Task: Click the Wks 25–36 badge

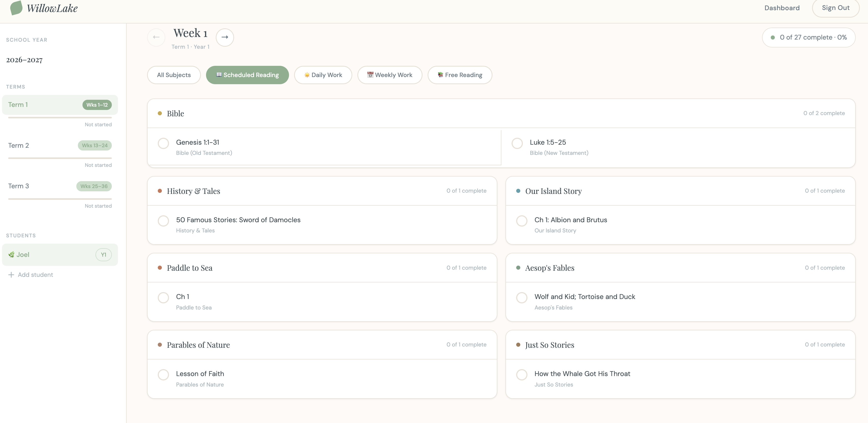Action: (94, 186)
